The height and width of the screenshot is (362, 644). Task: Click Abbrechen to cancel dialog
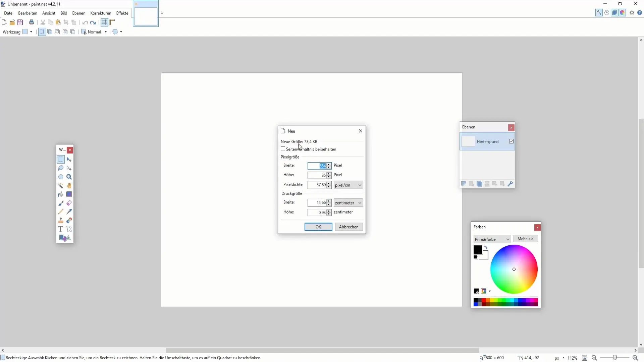(349, 227)
